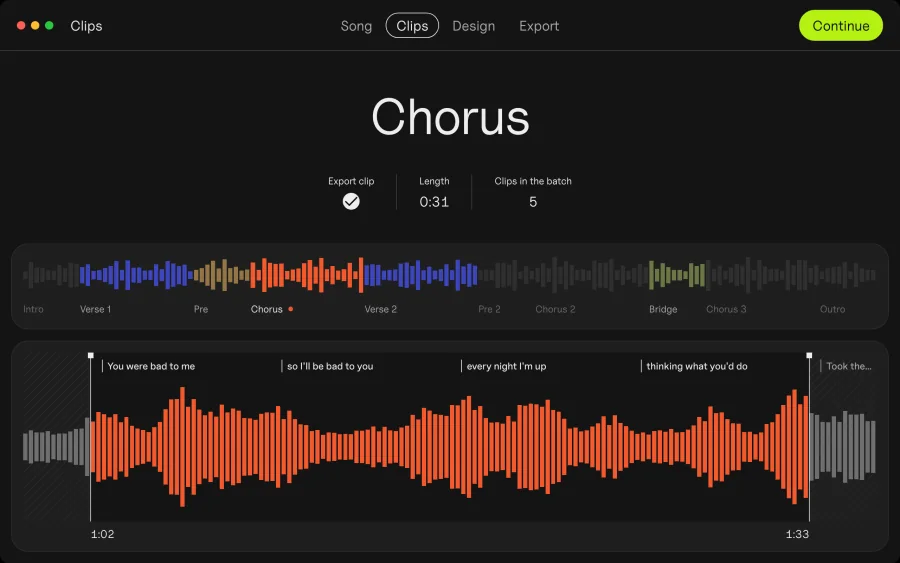This screenshot has width=900, height=563.
Task: Click the Export clip label
Action: coord(351,181)
